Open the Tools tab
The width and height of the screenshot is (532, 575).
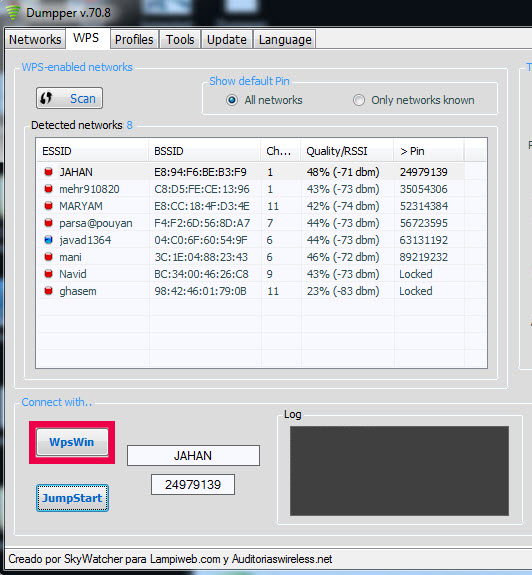(180, 39)
